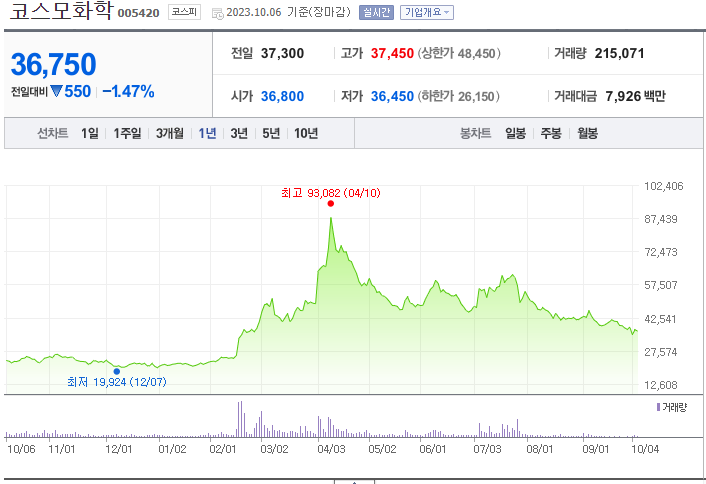The width and height of the screenshot is (706, 484).
Task: Click the 저가 value 36,450
Action: pos(392,96)
